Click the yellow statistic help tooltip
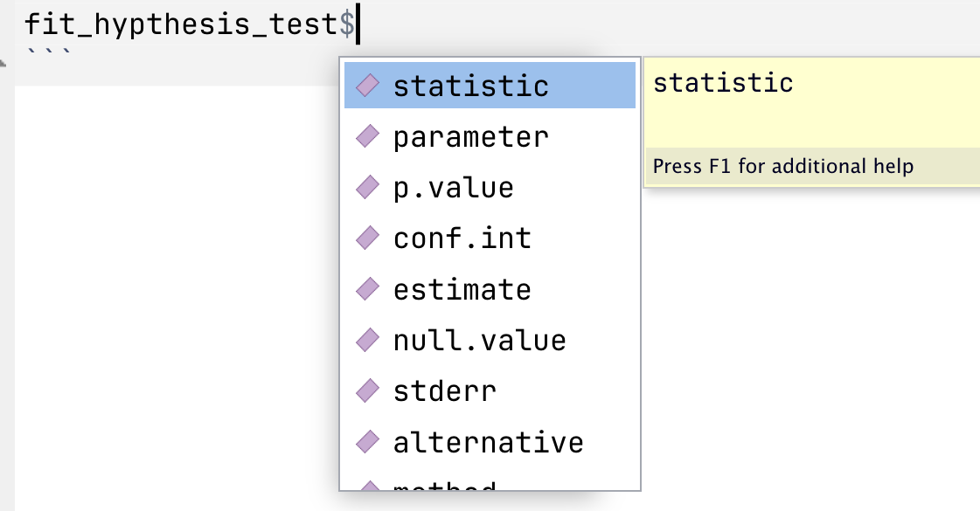Image resolution: width=980 pixels, height=511 pixels. (x=811, y=103)
